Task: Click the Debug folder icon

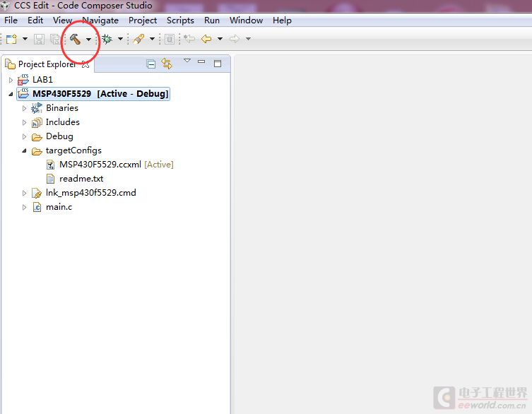Action: click(x=37, y=137)
